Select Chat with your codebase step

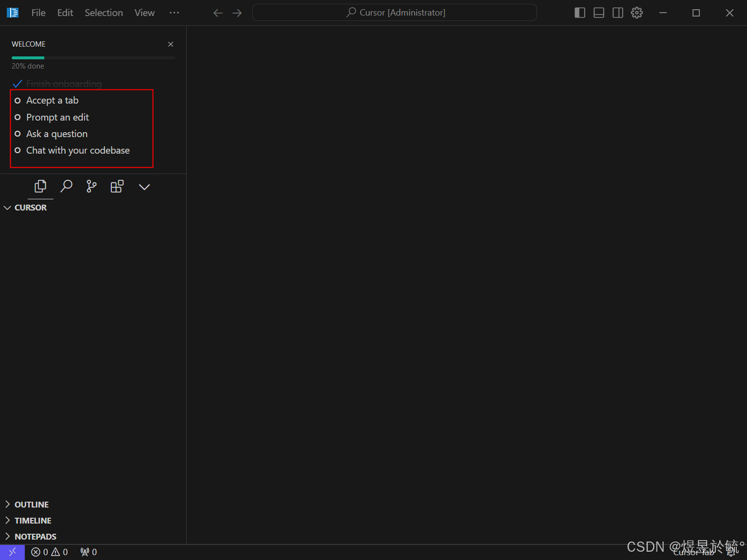[78, 150]
